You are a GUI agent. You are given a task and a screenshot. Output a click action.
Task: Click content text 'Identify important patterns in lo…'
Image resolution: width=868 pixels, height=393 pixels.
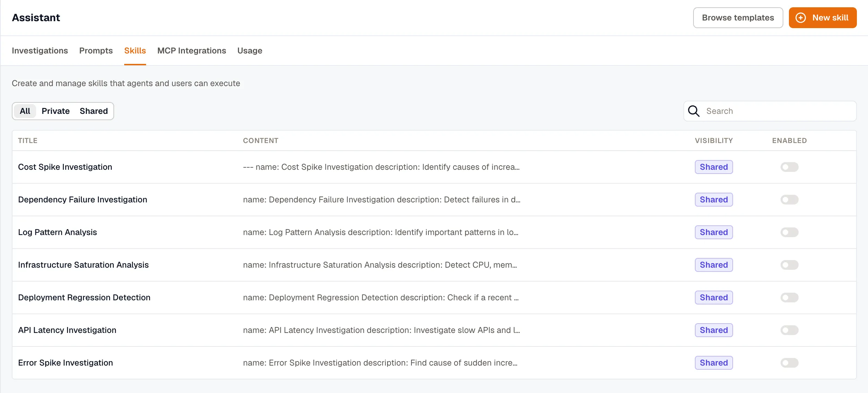pyautogui.click(x=457, y=232)
